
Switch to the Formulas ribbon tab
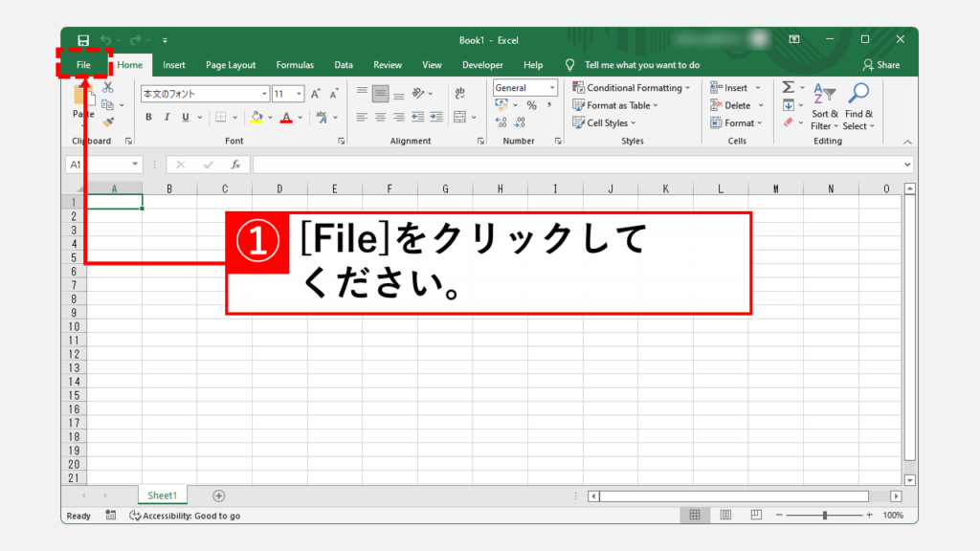[x=295, y=65]
